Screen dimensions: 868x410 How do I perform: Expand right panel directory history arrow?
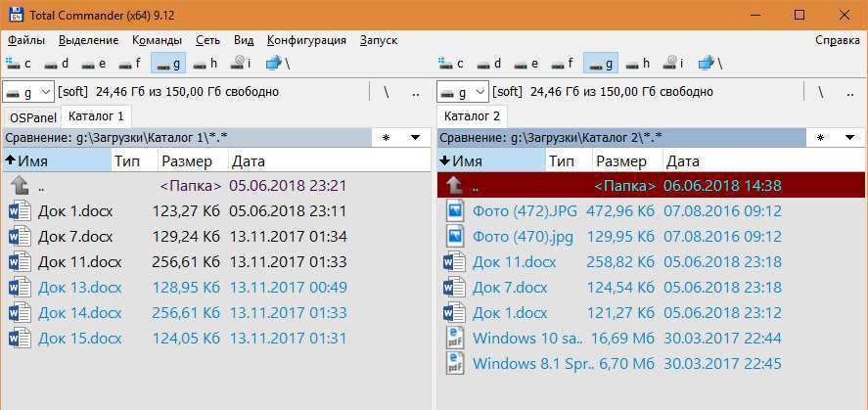pyautogui.click(x=849, y=137)
